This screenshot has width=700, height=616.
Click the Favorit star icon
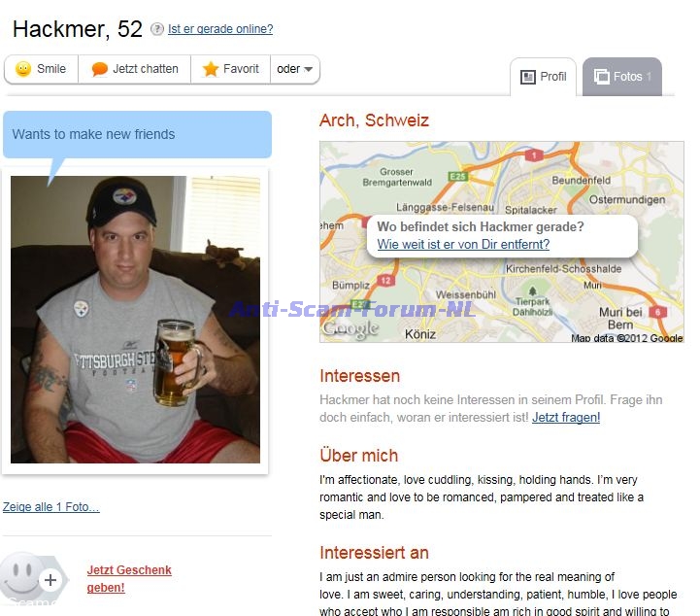click(211, 69)
